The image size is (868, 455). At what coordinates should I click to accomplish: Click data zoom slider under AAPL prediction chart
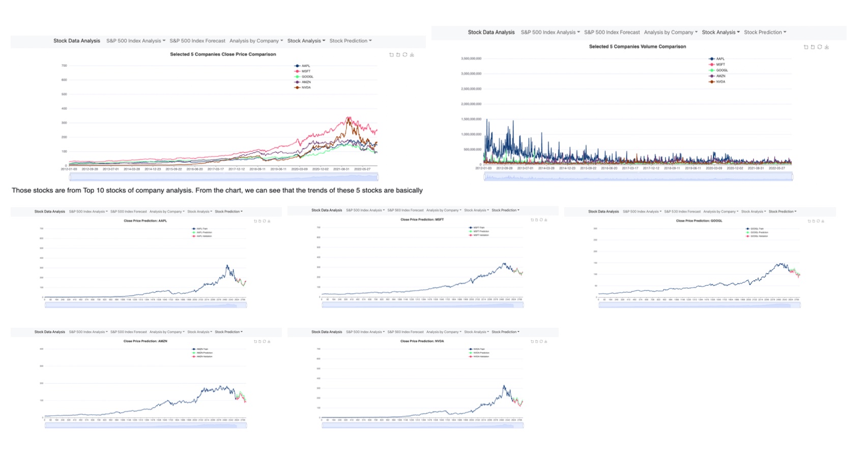146,305
